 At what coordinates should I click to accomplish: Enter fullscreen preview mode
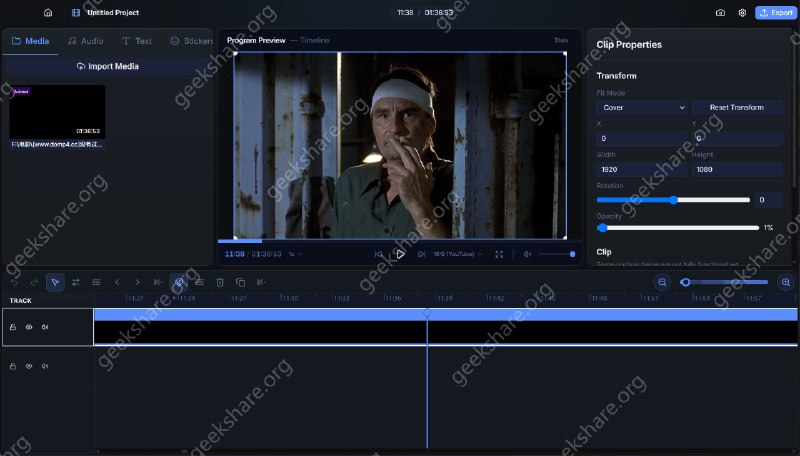tap(499, 254)
